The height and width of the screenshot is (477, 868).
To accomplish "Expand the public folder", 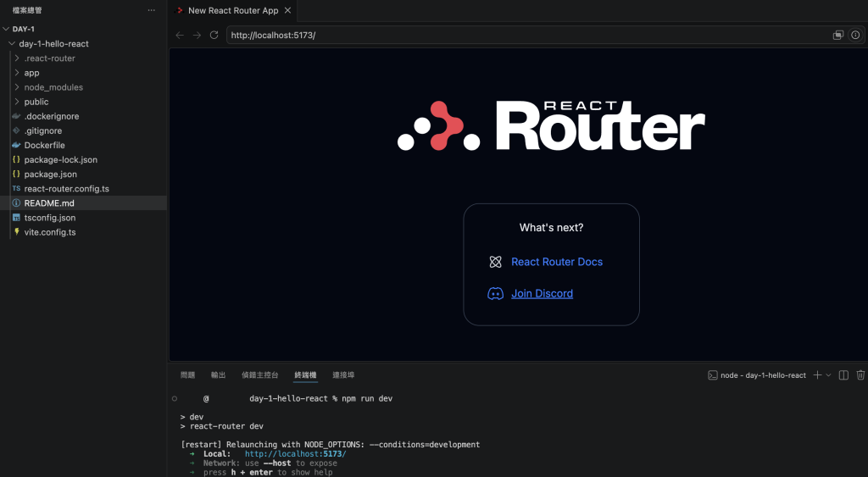I will point(17,102).
